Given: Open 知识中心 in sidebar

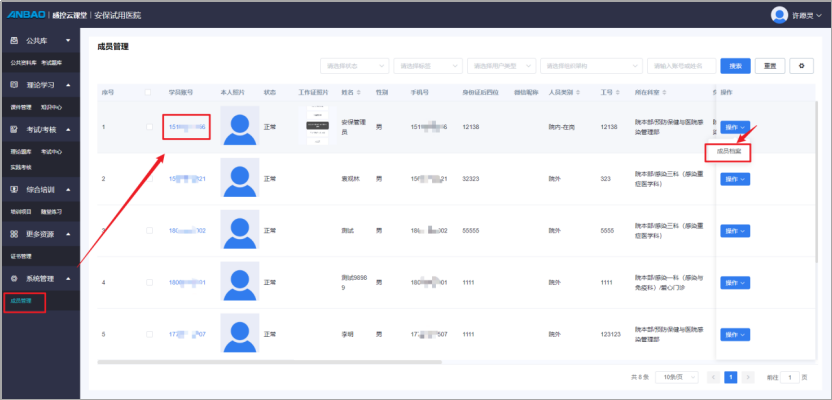Looking at the screenshot, I should point(51,107).
